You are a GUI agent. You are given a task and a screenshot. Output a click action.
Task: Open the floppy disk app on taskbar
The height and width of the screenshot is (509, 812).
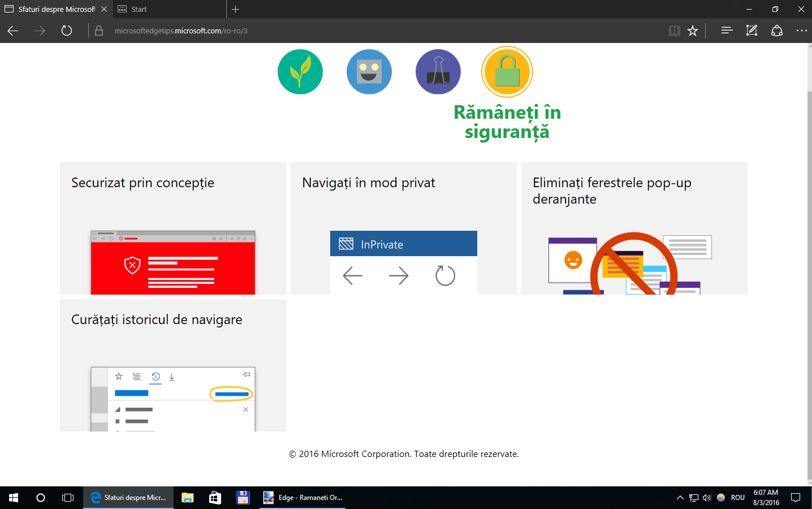243,498
